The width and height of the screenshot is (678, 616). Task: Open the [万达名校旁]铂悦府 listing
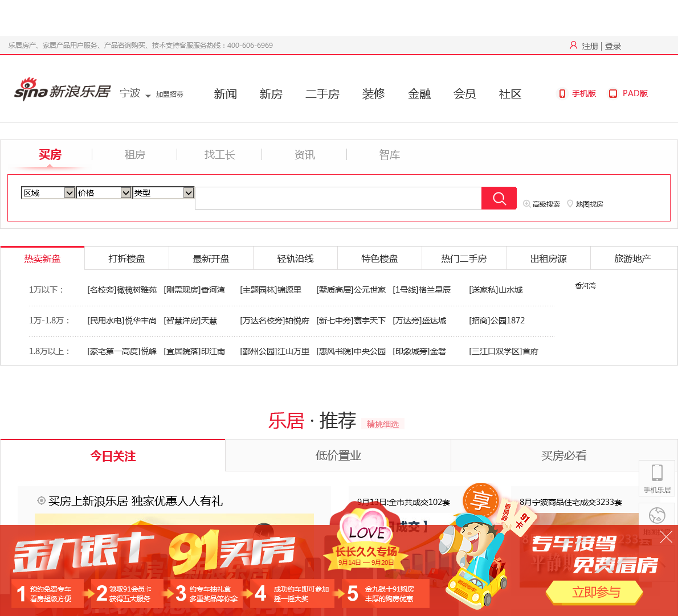click(x=275, y=321)
